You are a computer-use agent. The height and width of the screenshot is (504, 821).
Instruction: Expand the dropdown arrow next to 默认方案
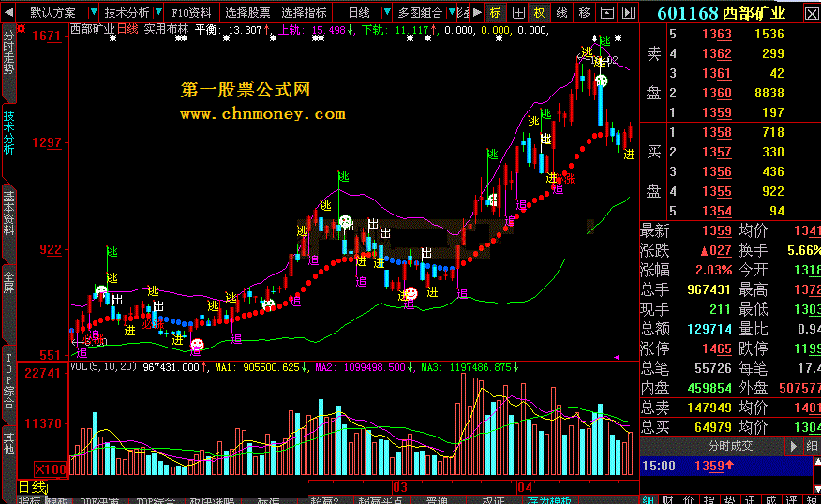[93, 12]
